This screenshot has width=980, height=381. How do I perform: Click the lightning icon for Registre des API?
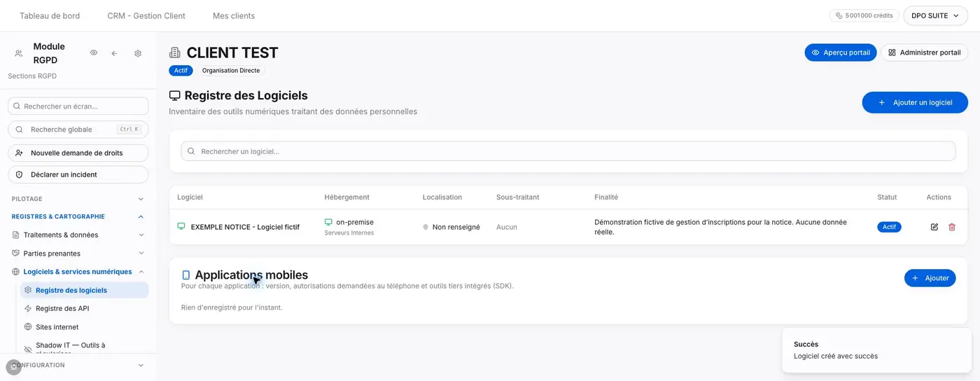coord(28,308)
